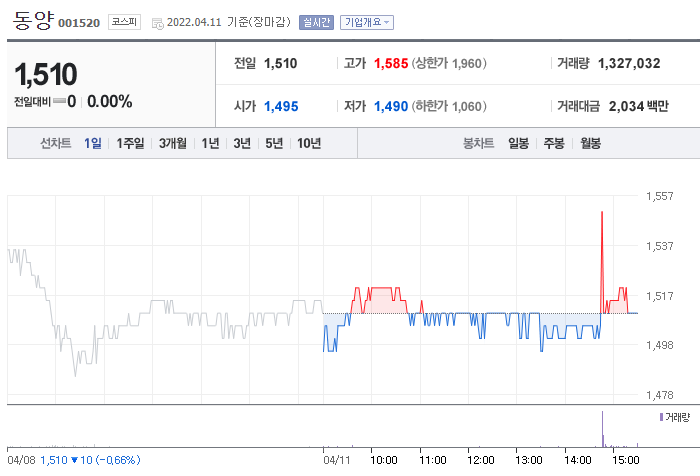Click the 전일 1,510 previous close value
The height and width of the screenshot is (476, 700).
tap(280, 63)
